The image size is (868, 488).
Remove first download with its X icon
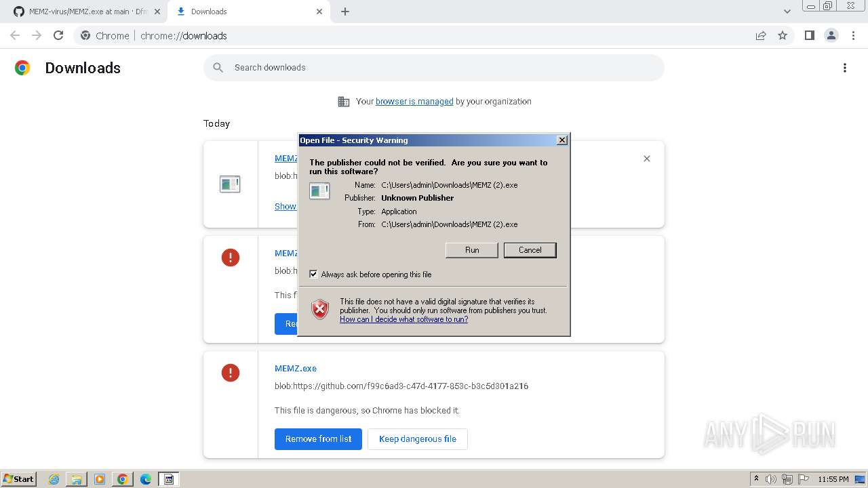click(x=646, y=159)
